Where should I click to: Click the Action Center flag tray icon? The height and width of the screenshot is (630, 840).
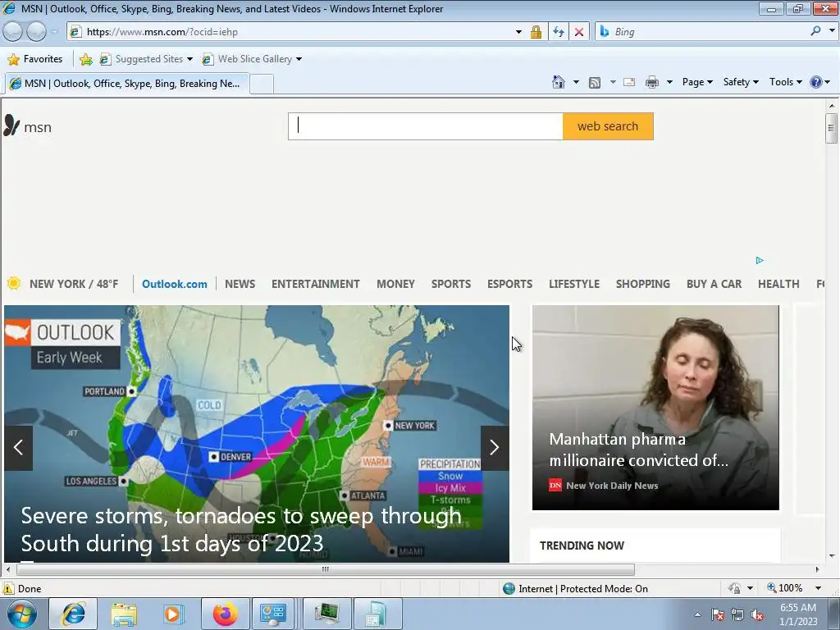coord(718,615)
